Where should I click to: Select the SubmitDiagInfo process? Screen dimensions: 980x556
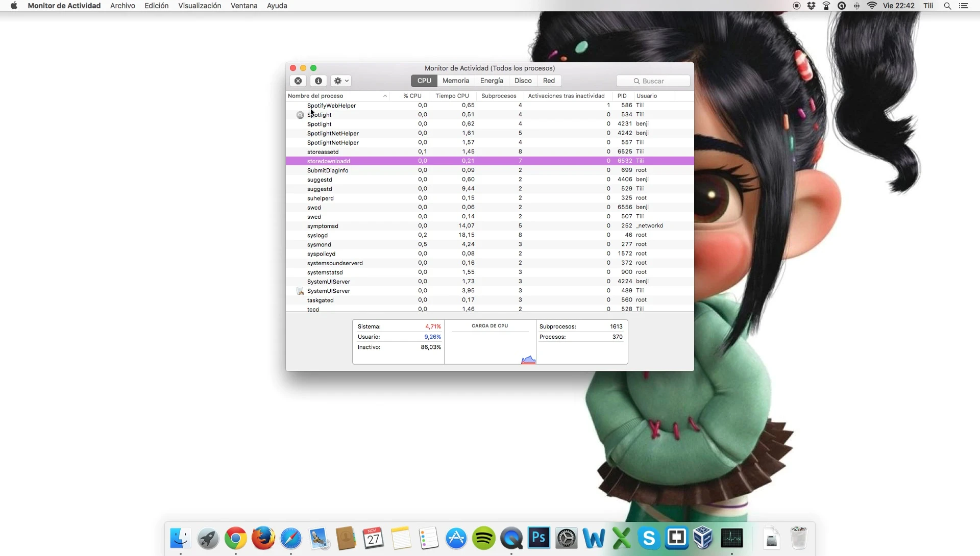click(x=490, y=170)
